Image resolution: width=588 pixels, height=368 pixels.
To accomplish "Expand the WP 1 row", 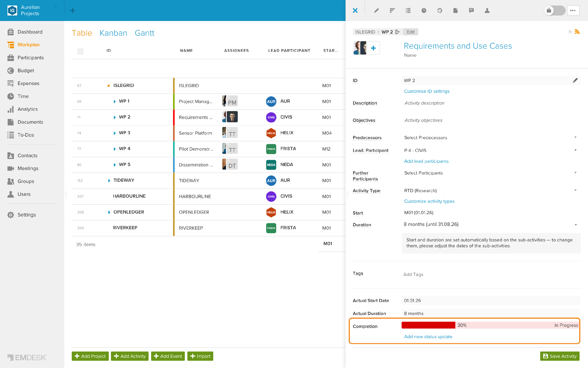I will 114,101.
